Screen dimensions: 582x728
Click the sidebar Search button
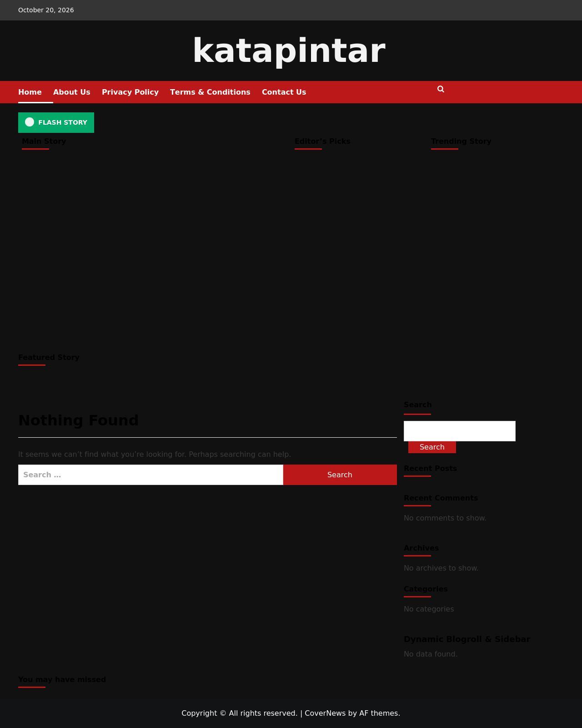[432, 447]
